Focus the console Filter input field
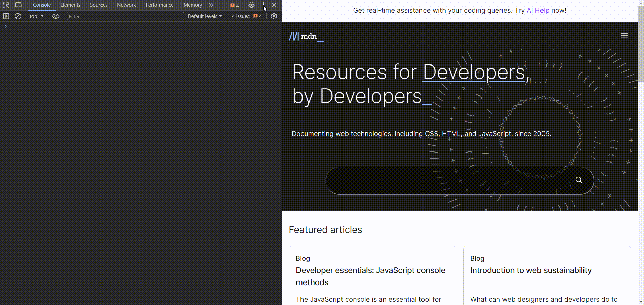Image resolution: width=644 pixels, height=305 pixels. click(125, 16)
